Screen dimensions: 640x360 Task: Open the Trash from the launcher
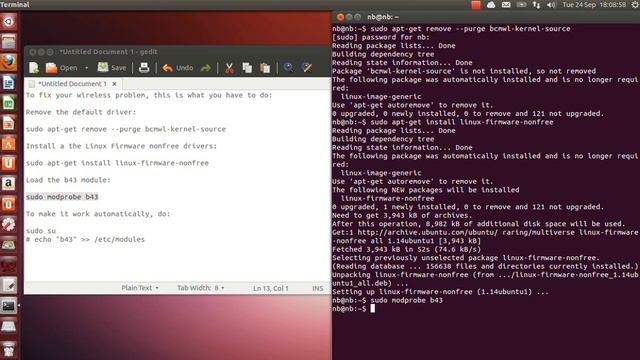9,350
